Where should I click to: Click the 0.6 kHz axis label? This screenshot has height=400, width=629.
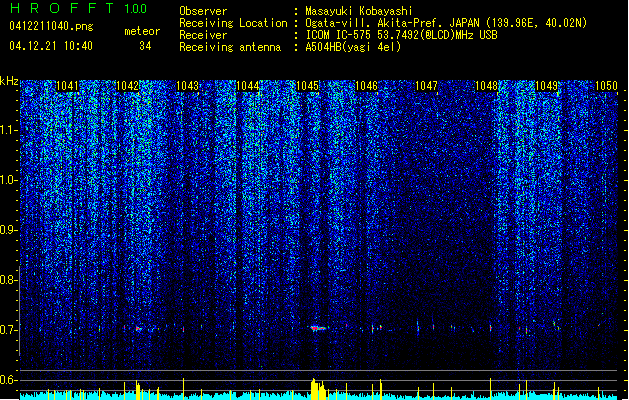tap(9, 380)
